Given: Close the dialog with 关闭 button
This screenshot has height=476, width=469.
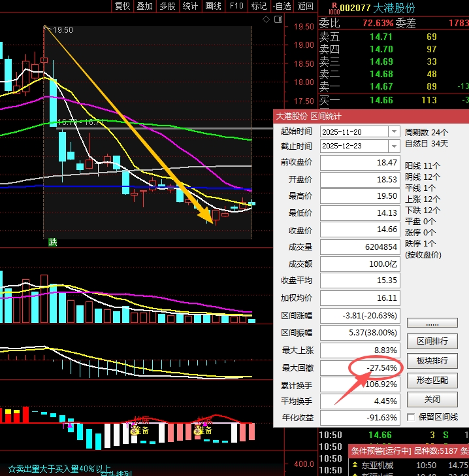Looking at the screenshot, I should pos(432,399).
